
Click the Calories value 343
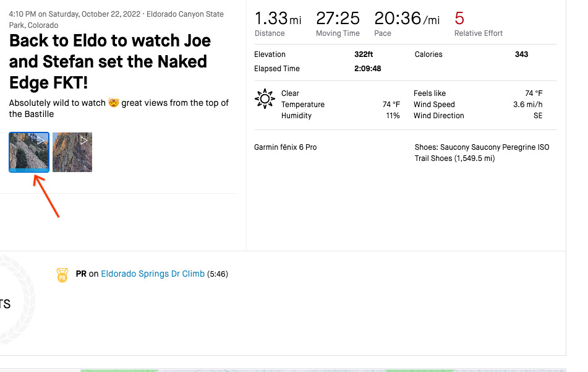(521, 54)
